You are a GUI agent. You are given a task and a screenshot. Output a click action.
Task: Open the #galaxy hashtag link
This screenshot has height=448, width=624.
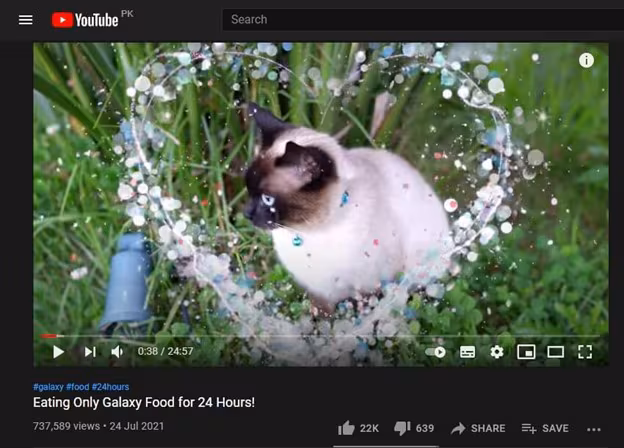pyautogui.click(x=48, y=387)
